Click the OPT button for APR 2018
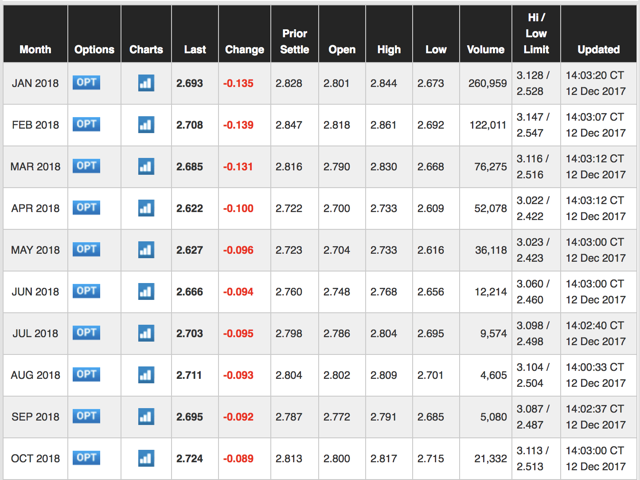Viewport: 640px width, 480px height. coord(86,207)
